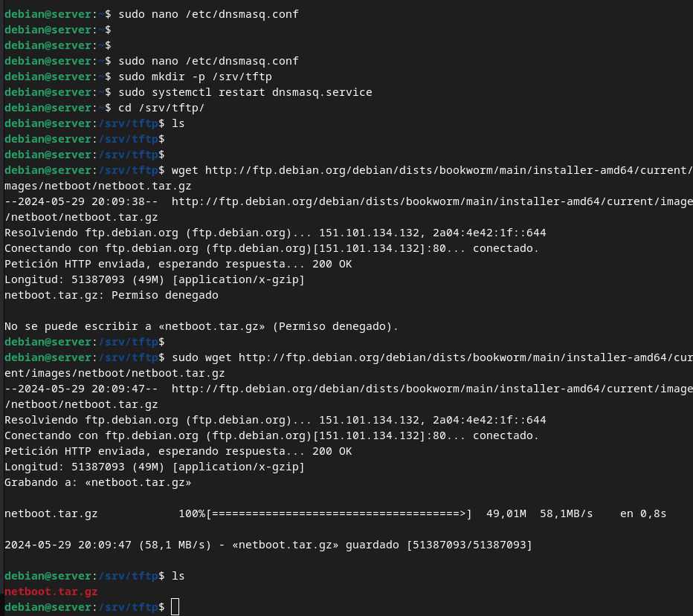
Task: Click the topmost sudo nano /etc/dnsmasq.conf command
Action: (x=208, y=14)
